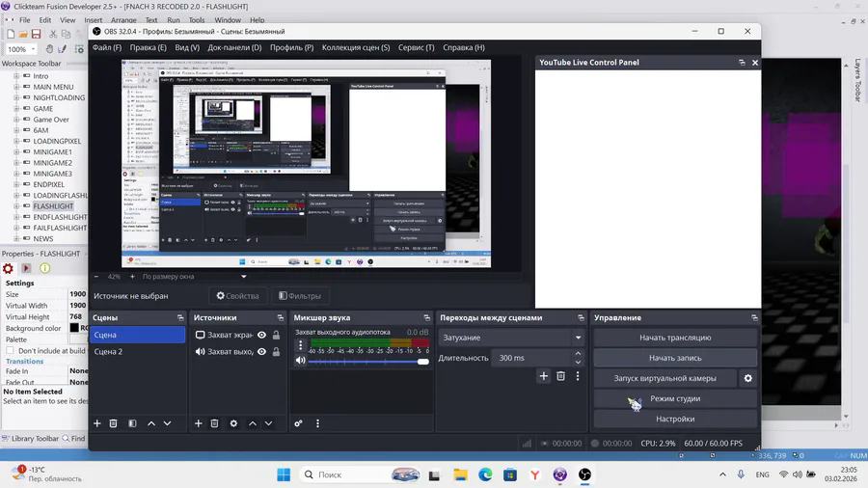The height and width of the screenshot is (488, 868).
Task: Open virtual camera settings gear
Action: [747, 378]
